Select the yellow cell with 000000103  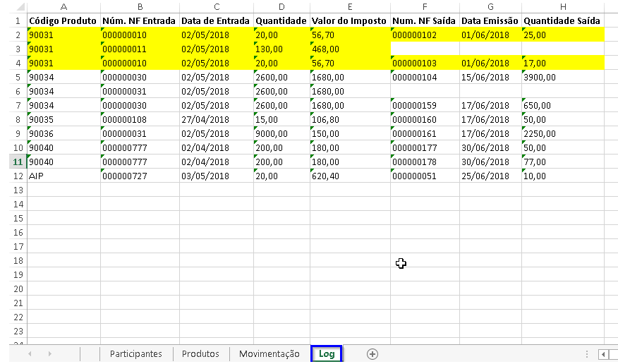click(x=425, y=63)
